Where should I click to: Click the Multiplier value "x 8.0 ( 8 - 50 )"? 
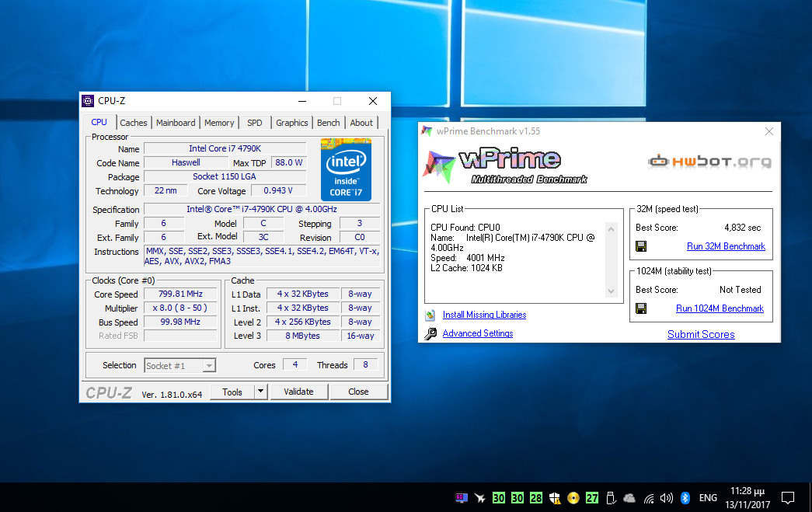point(181,308)
